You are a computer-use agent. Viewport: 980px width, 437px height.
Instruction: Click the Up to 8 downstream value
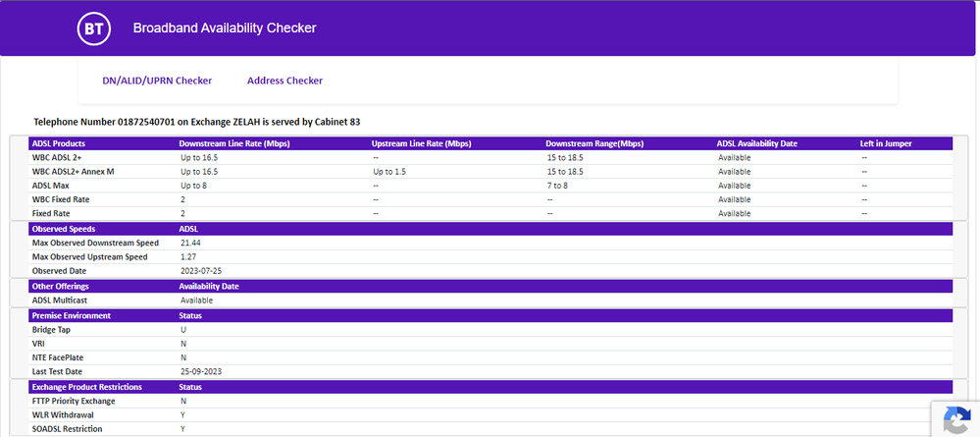click(x=194, y=186)
